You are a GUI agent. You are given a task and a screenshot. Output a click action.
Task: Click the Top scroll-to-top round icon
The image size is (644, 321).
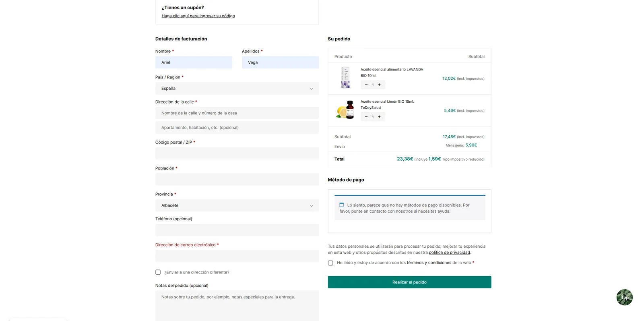(x=624, y=297)
